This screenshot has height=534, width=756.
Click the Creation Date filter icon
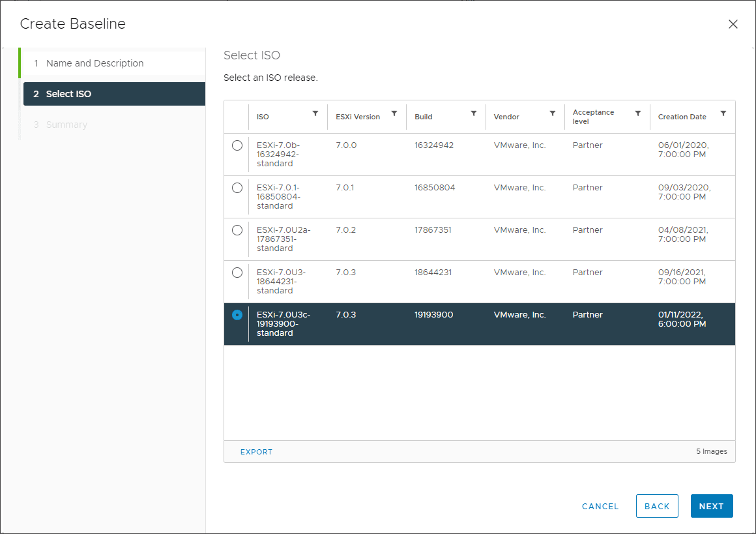click(723, 113)
